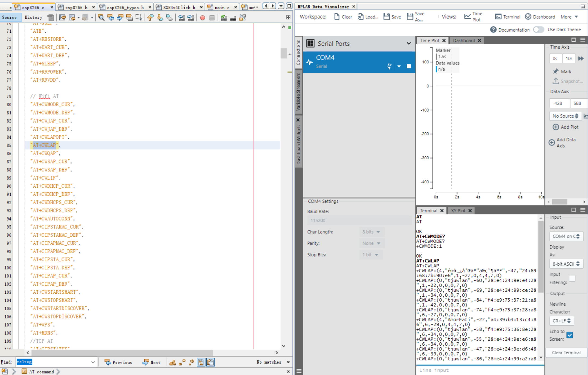
Task: Click the terminal Line input field
Action: 480,370
